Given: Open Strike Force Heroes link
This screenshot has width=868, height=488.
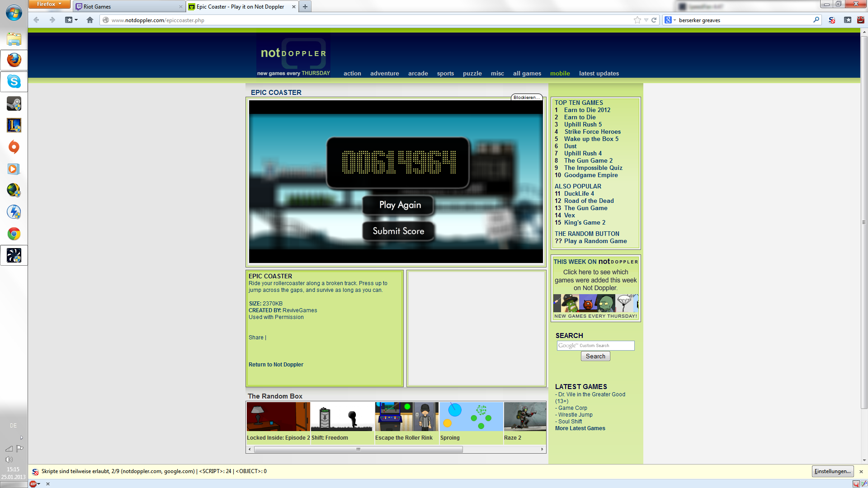Looking at the screenshot, I should click(x=592, y=131).
